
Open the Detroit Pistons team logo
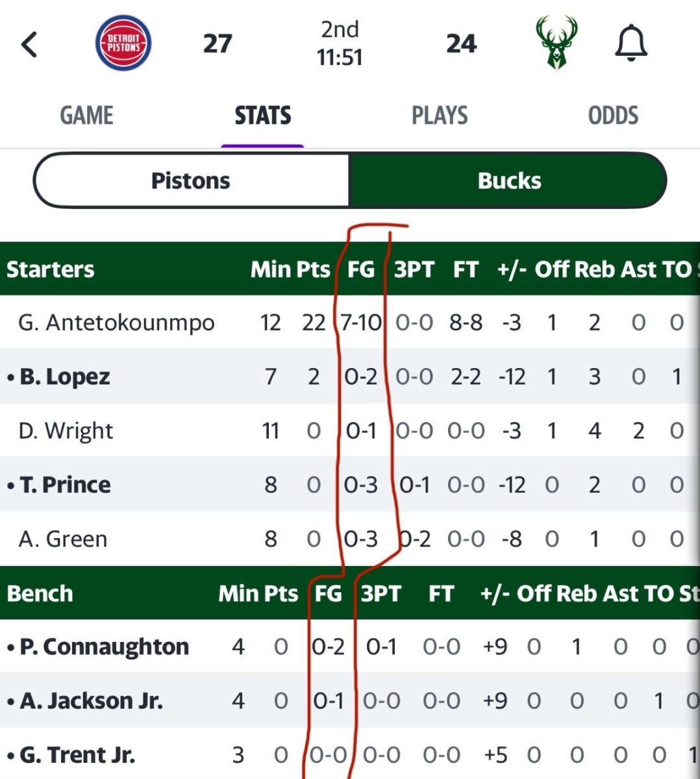tap(123, 43)
